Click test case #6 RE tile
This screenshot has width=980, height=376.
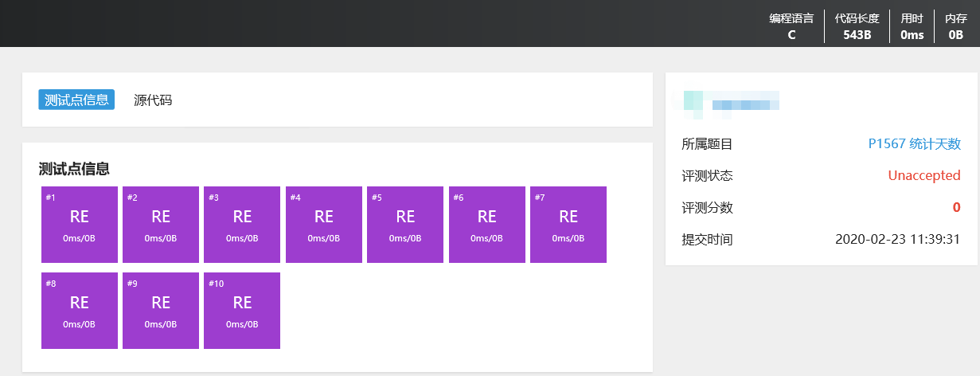pyautogui.click(x=487, y=225)
